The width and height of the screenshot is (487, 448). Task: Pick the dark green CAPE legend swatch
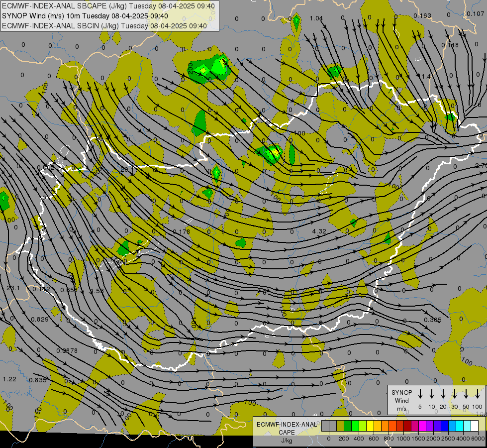click(x=348, y=426)
